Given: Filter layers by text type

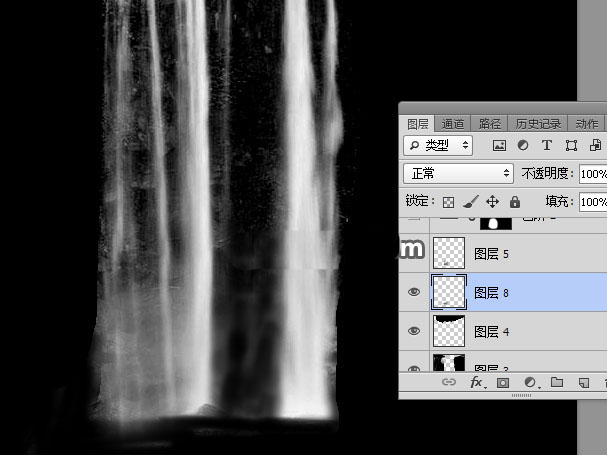Looking at the screenshot, I should (x=546, y=146).
